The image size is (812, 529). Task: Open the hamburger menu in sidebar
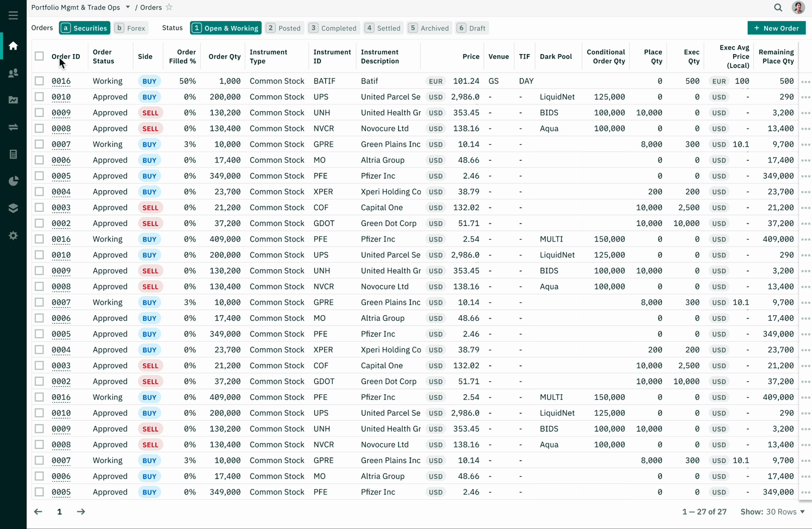[x=13, y=15]
